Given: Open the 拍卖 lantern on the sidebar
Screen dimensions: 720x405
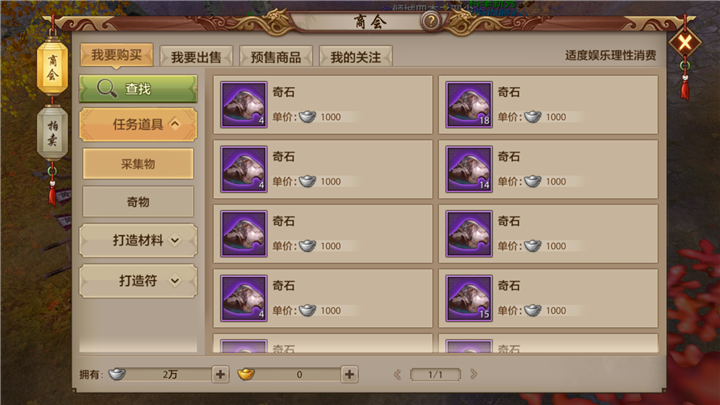Looking at the screenshot, I should (x=52, y=133).
